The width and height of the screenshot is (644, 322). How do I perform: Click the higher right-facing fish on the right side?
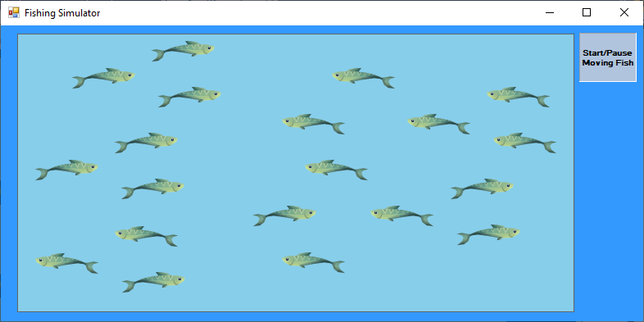482,189
